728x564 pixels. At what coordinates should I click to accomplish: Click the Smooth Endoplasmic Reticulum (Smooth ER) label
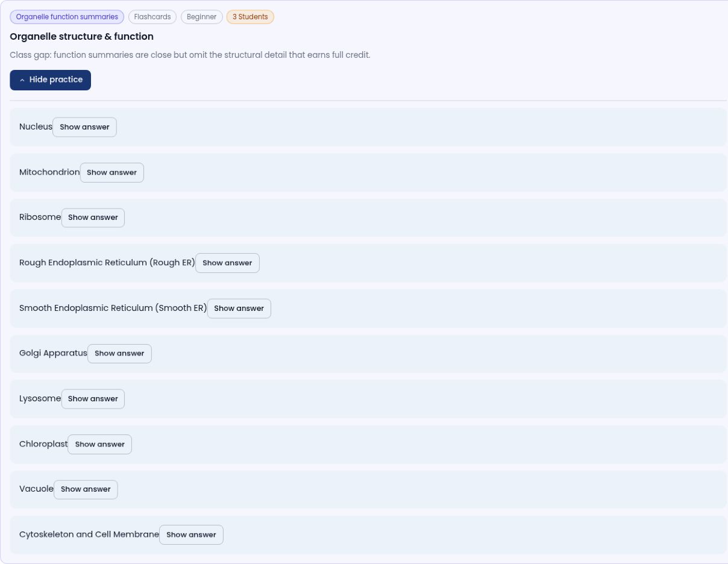(113, 308)
